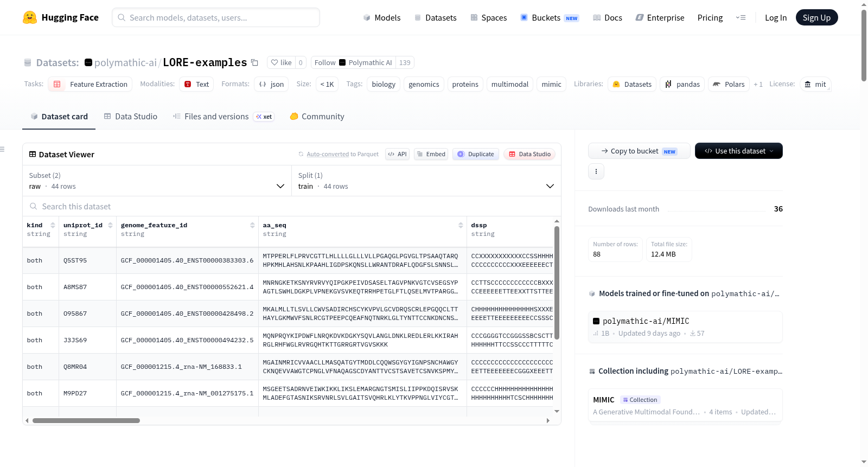Viewport: 868px width, 467px height.
Task: Sort the genome_feature_id column
Action: click(252, 225)
